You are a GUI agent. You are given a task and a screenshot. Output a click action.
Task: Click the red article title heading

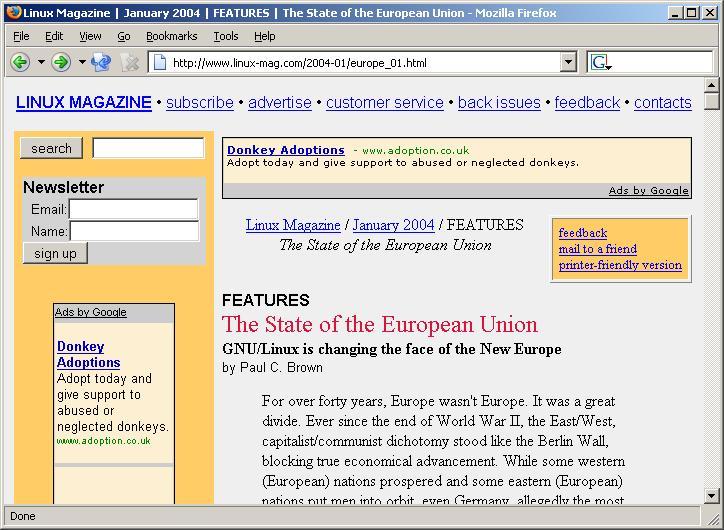tap(380, 325)
